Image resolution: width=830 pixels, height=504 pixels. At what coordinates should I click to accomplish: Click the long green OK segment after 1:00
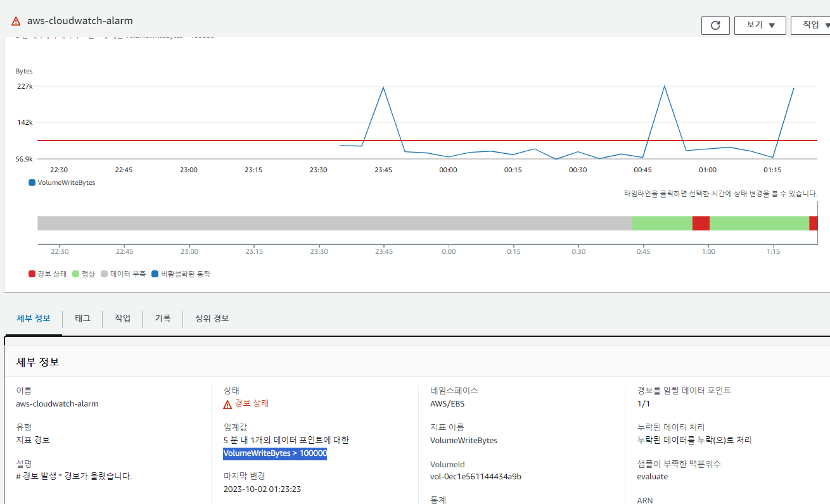759,223
